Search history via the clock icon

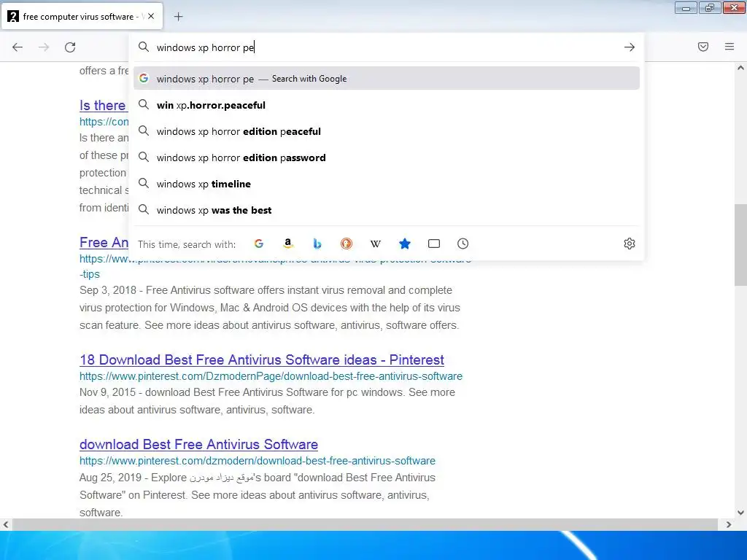463,244
